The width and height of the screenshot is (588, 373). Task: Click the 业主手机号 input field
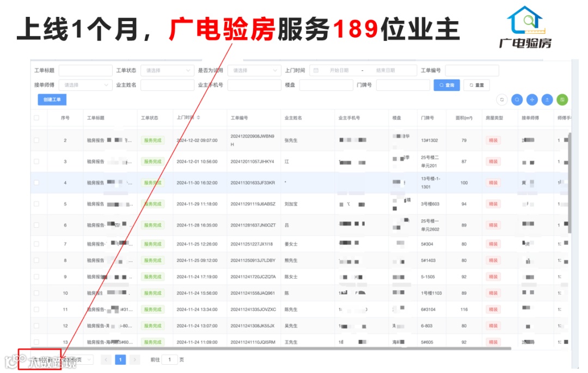[x=254, y=85]
